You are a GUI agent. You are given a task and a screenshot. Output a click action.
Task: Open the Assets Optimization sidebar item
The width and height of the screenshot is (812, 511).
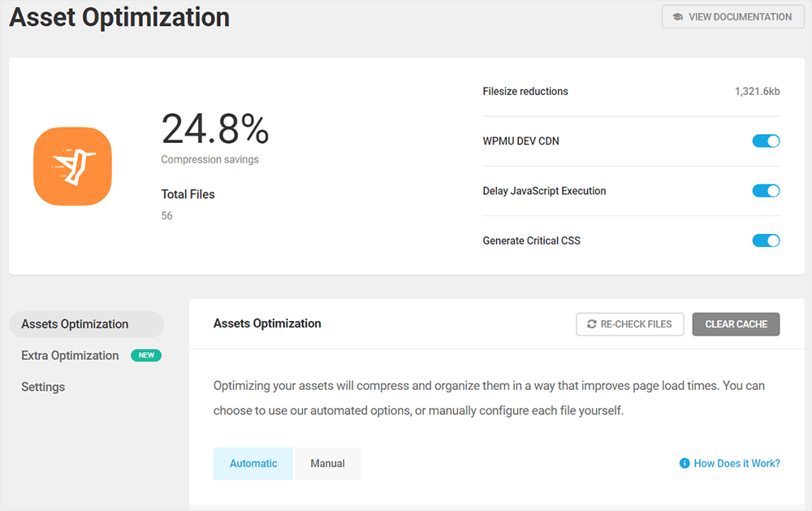coord(87,324)
